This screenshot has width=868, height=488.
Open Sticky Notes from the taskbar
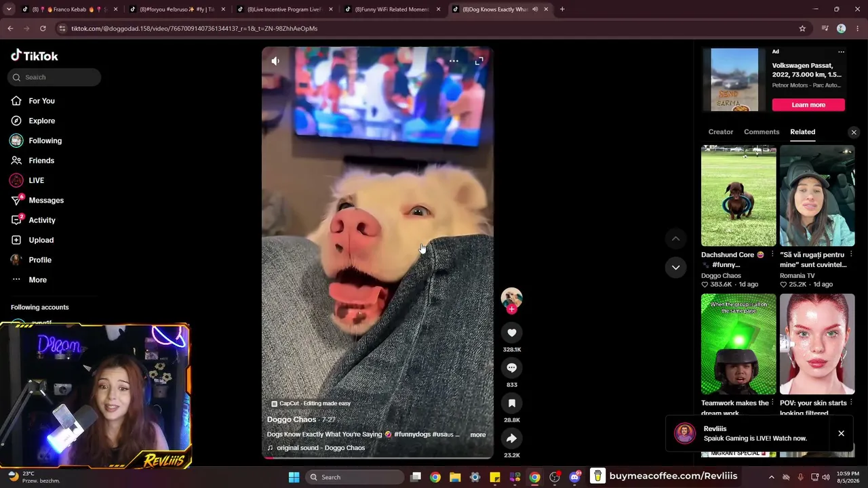(495, 477)
